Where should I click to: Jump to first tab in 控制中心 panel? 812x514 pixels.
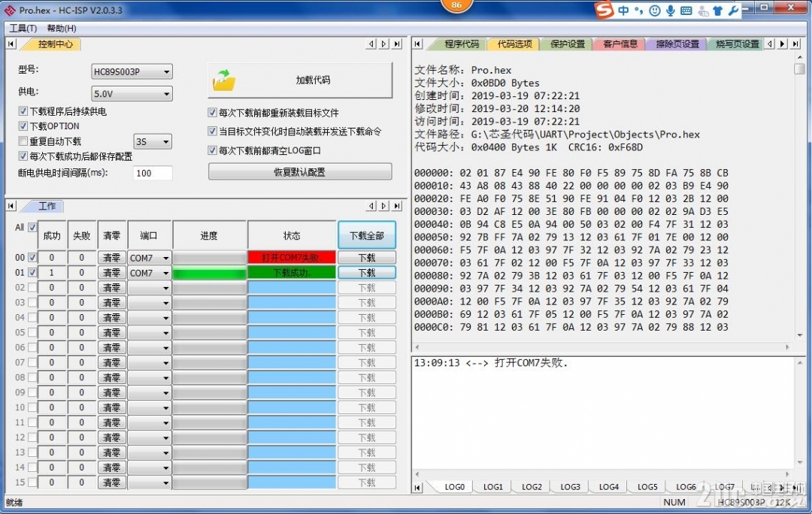pyautogui.click(x=11, y=44)
